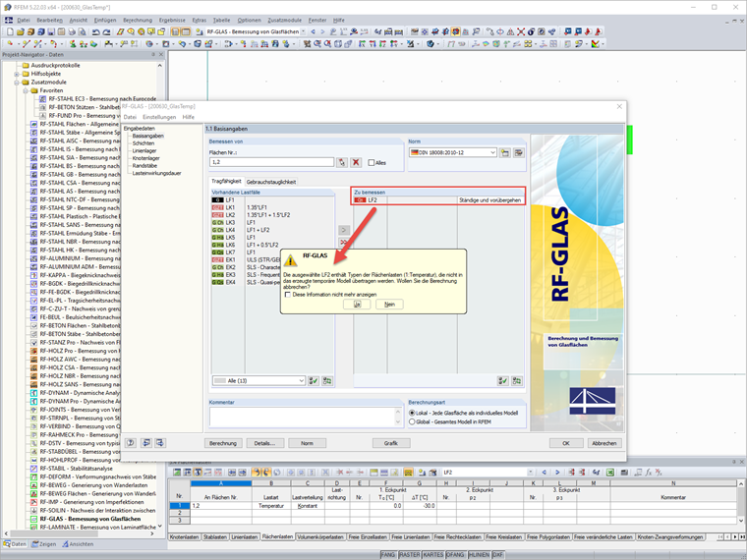The width and height of the screenshot is (747, 560).
Task: Select Schichten in the Eingabedaten tree
Action: pos(143,143)
